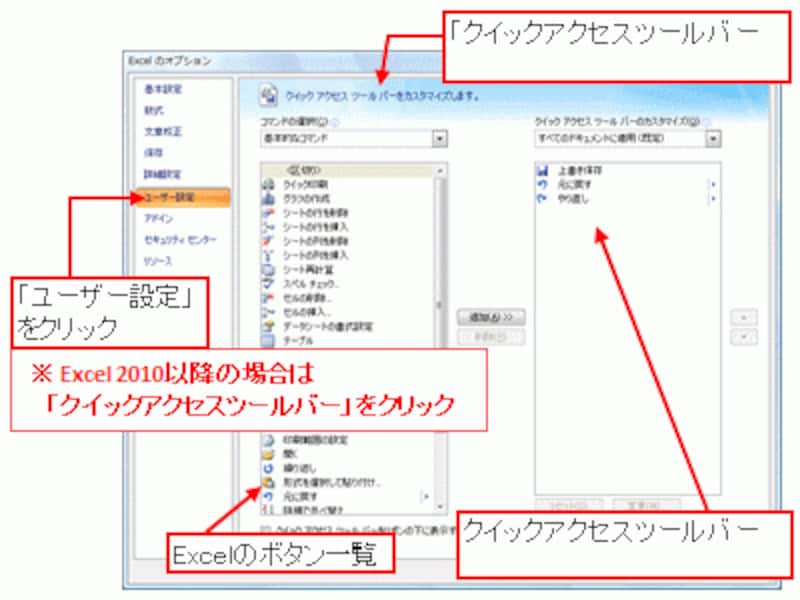Open the リソース (Resources) category
800x600 pixels.
(x=158, y=261)
